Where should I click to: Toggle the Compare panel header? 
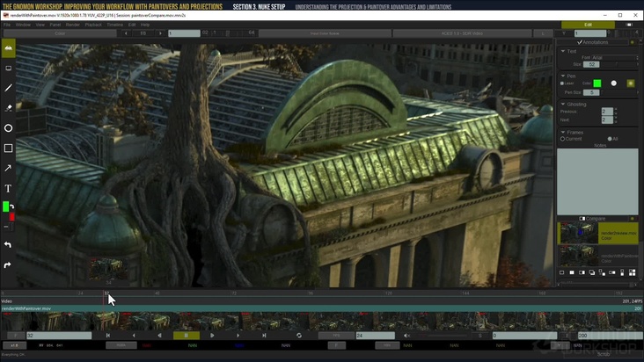coord(592,219)
